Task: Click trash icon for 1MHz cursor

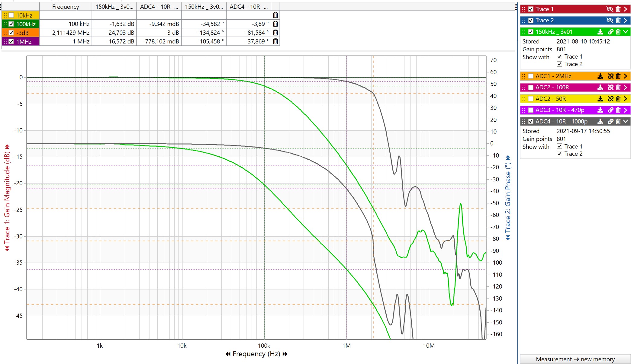Action: tap(275, 41)
